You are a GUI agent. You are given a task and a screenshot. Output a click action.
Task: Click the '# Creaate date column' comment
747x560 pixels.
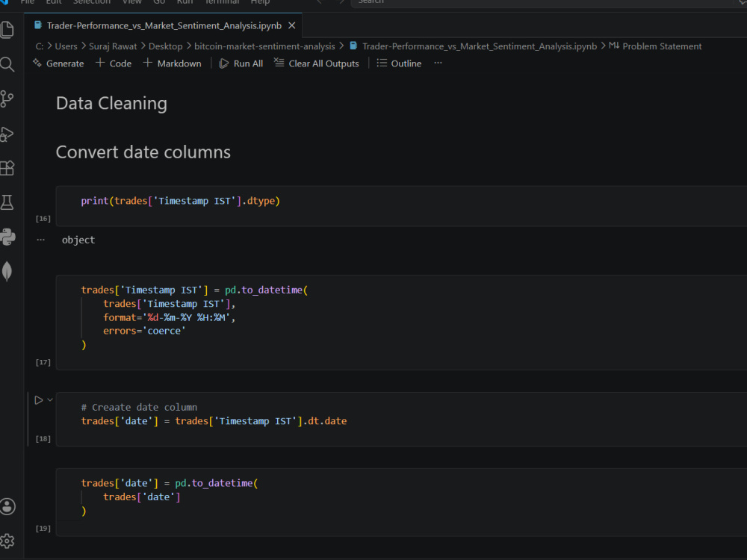[139, 407]
